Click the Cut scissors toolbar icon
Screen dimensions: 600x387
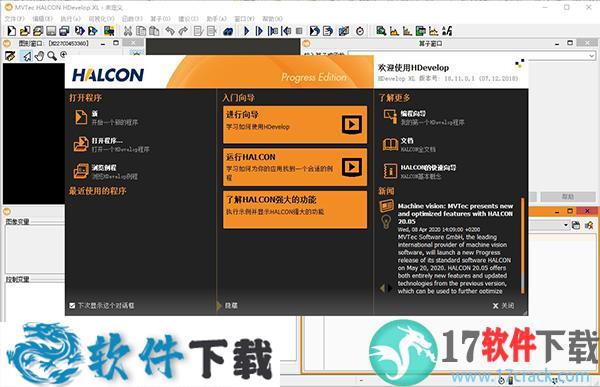click(x=128, y=31)
